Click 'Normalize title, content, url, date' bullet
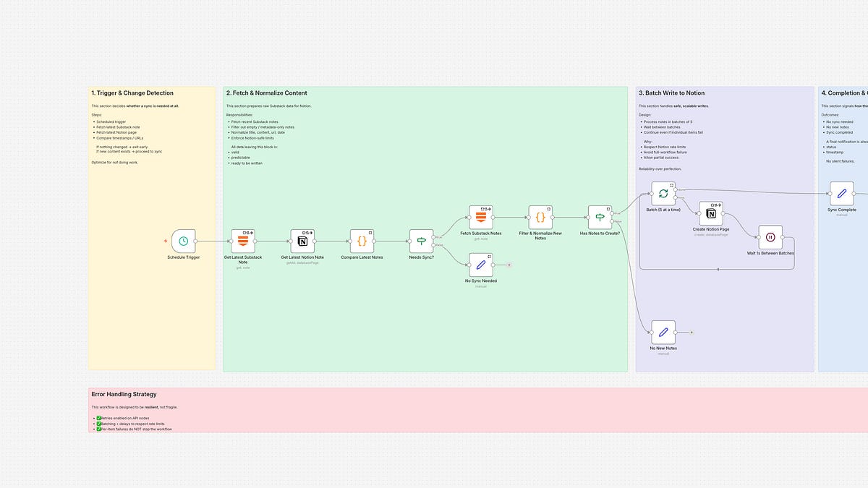Screen dimensions: 868x488 [260, 132]
